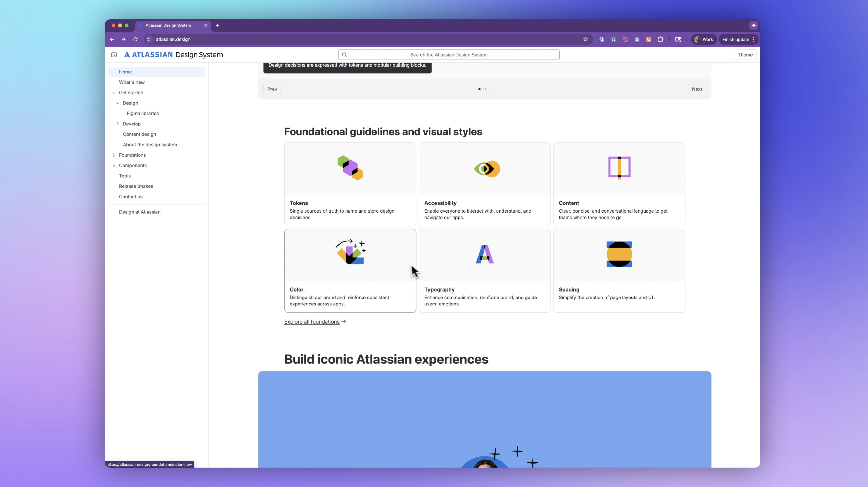Reload the page with the refresh icon

(135, 39)
